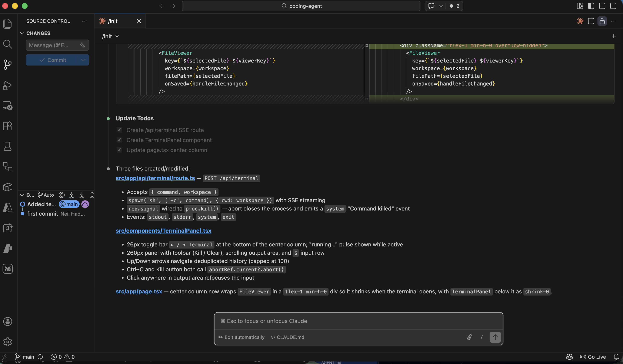Image resolution: width=623 pixels, height=364 pixels.
Task: Open the Search view in the activity bar
Action: [x=7, y=44]
